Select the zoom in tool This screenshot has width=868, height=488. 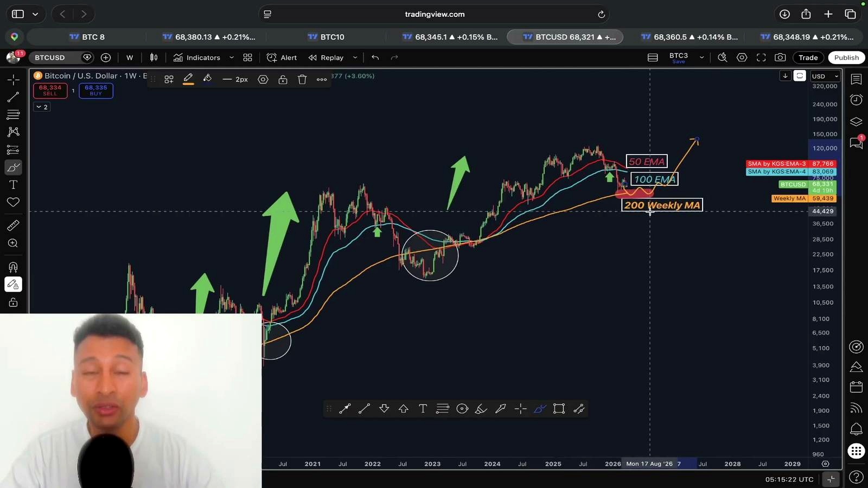point(13,243)
